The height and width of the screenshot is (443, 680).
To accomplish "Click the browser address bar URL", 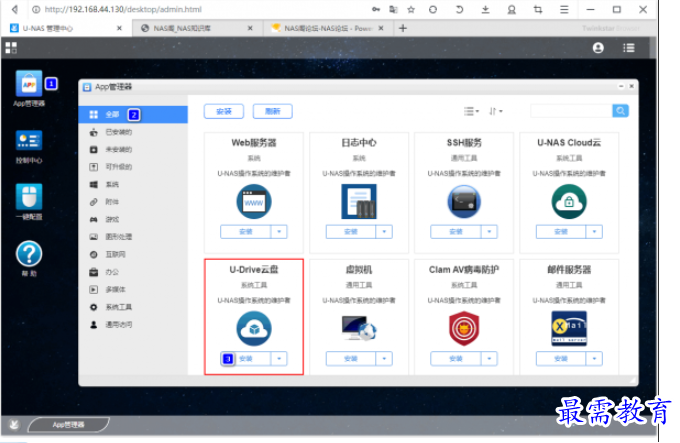I will (x=123, y=9).
